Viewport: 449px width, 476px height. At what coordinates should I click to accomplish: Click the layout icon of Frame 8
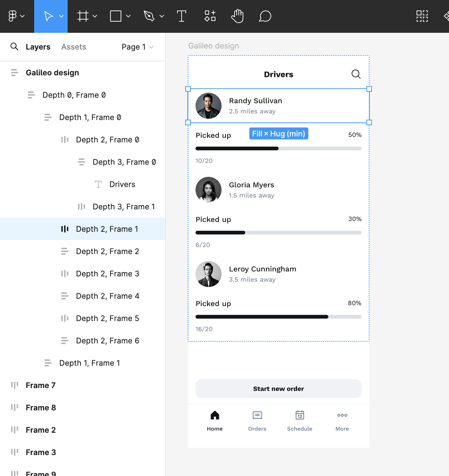point(14,408)
